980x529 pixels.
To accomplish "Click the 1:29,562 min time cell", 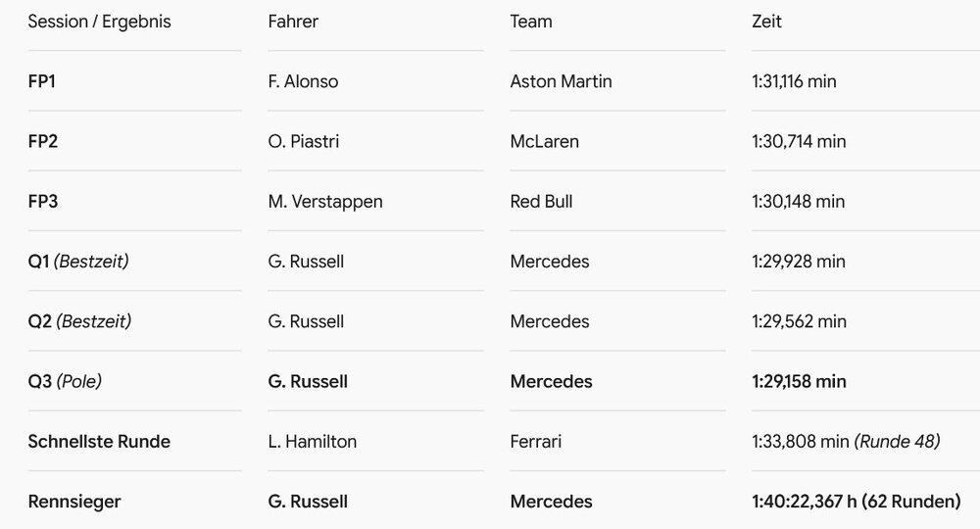I will point(800,321).
